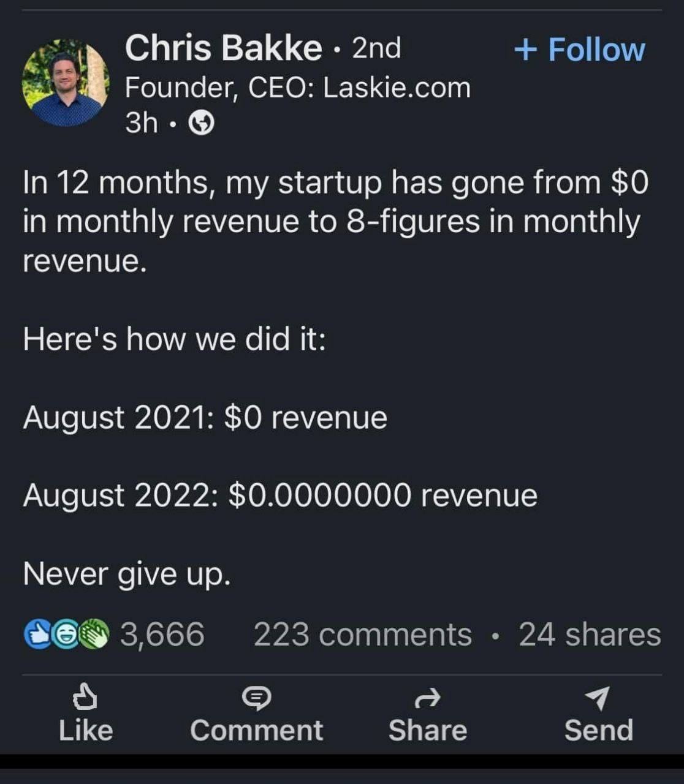Show the 24 shares list
This screenshot has width=684, height=784.
click(x=590, y=635)
